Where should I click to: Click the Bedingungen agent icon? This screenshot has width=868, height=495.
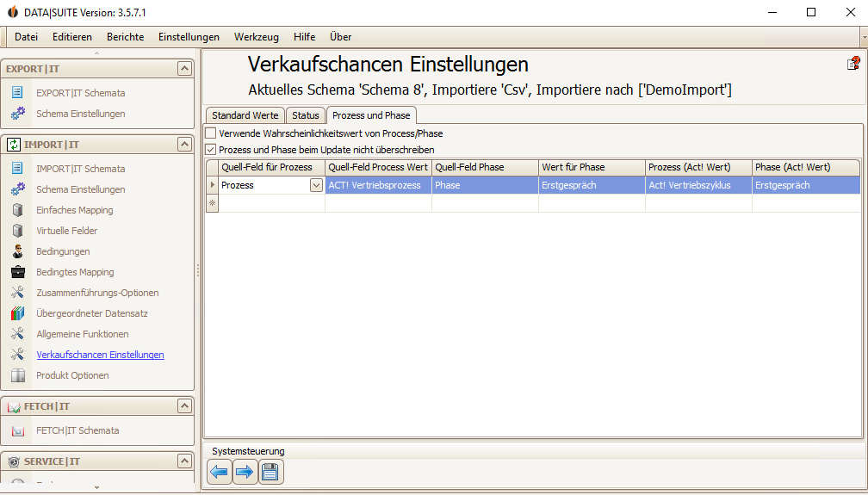coord(18,251)
